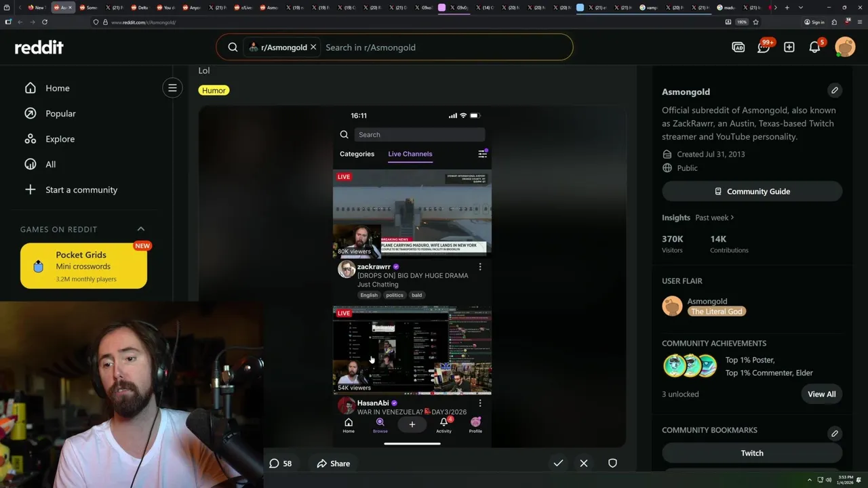Open the Pocket Grids game card
This screenshot has width=868, height=488.
[83, 266]
